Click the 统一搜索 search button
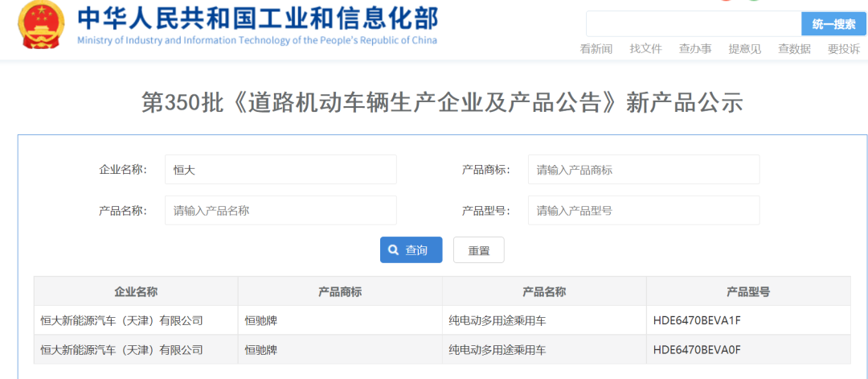Viewport: 868px width, 379px height. [833, 24]
